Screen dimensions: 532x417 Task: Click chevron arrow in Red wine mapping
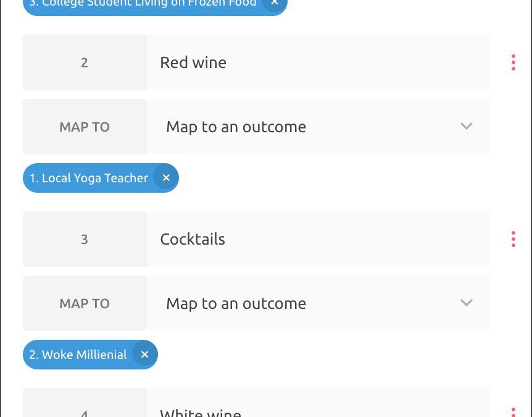click(467, 126)
